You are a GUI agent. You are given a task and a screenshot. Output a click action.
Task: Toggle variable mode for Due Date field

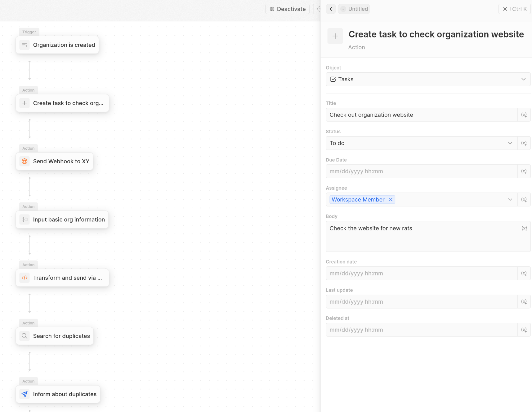click(524, 171)
